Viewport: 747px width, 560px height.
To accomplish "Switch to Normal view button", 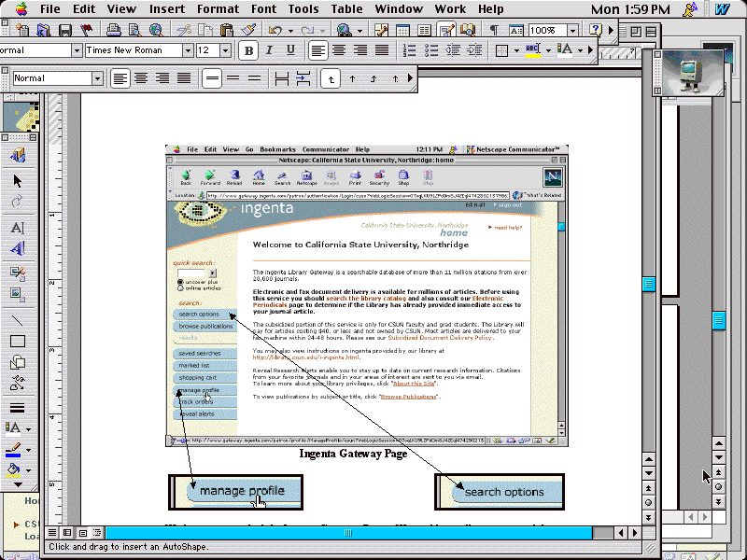I will coord(52,533).
